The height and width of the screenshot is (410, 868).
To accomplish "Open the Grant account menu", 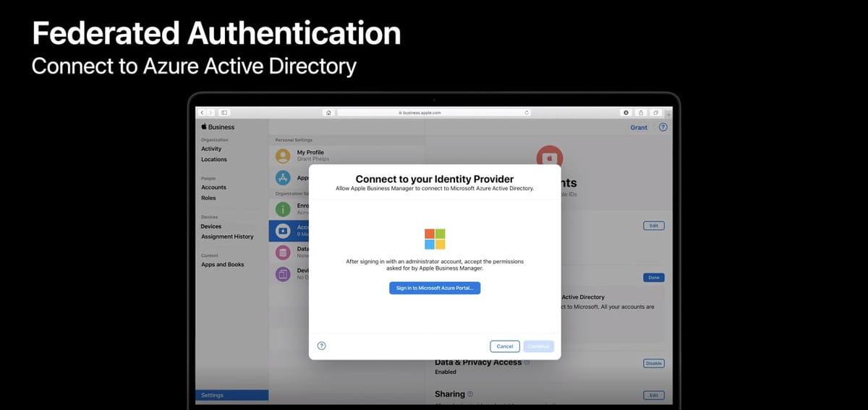I will pyautogui.click(x=639, y=127).
